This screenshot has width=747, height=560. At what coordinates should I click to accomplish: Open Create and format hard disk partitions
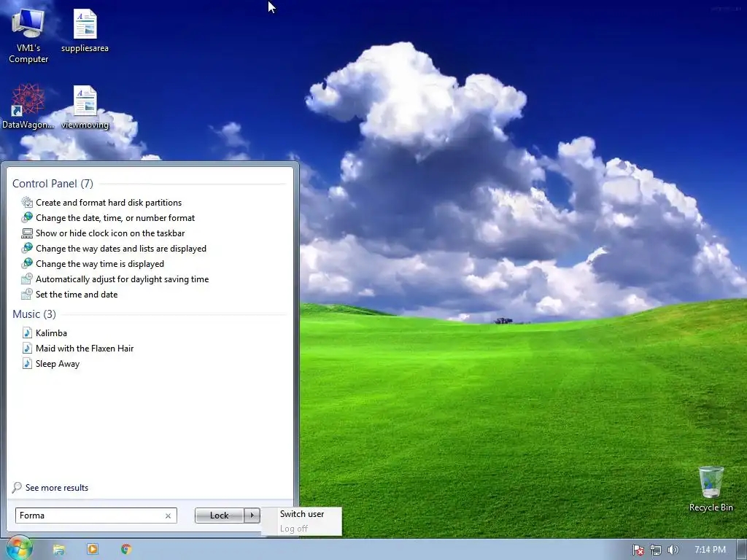(x=109, y=203)
